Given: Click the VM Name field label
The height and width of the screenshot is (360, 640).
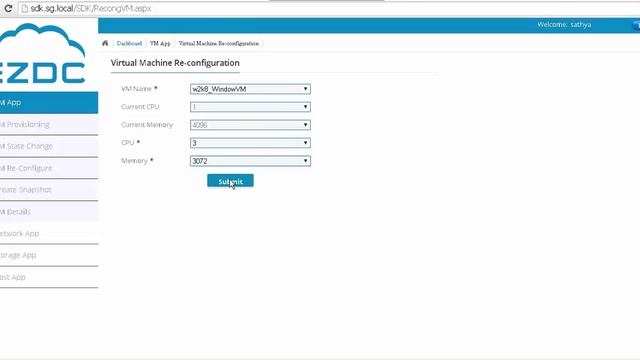Looking at the screenshot, I should pos(136,89).
